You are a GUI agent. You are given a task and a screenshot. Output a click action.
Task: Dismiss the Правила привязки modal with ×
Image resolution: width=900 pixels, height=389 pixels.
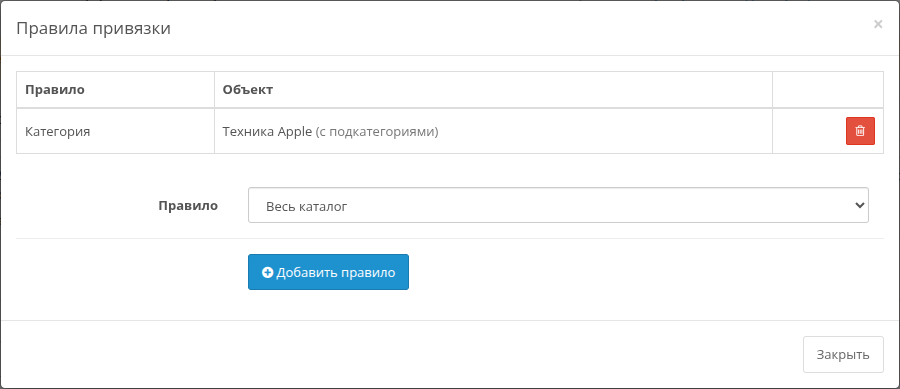click(x=878, y=25)
